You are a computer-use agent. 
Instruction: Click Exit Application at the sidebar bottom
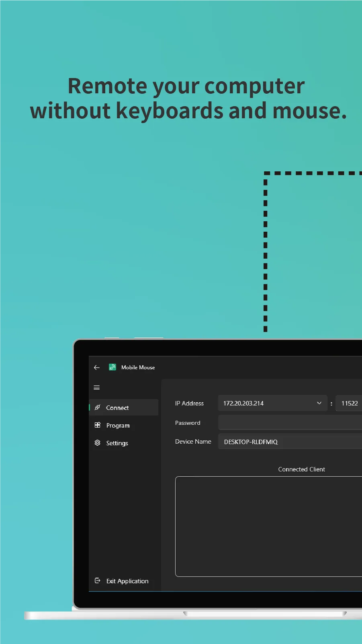(124, 581)
